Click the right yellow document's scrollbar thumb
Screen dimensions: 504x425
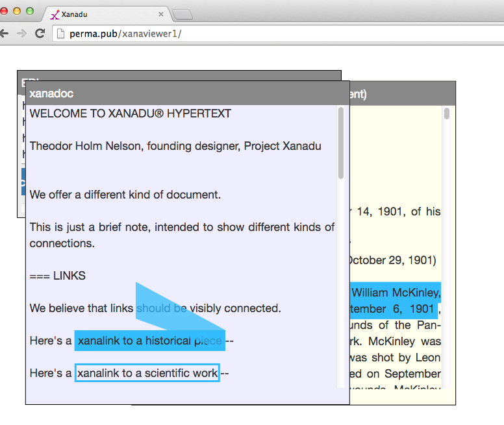pyautogui.click(x=447, y=114)
